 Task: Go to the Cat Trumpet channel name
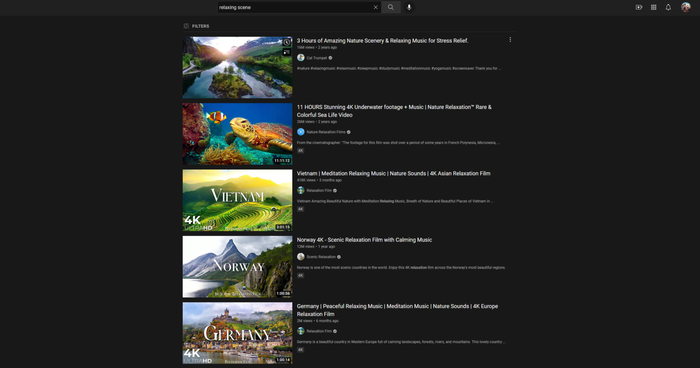coord(317,58)
